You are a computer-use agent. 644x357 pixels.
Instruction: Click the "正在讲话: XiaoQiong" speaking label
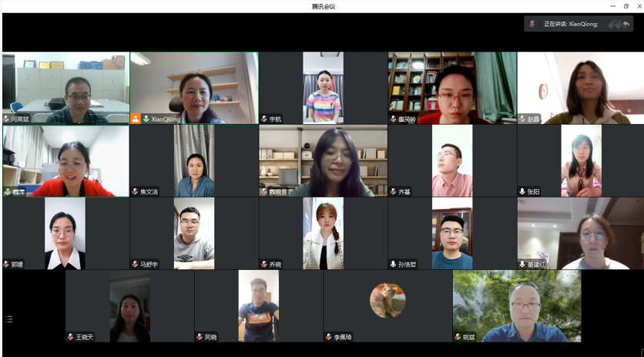tap(571, 24)
